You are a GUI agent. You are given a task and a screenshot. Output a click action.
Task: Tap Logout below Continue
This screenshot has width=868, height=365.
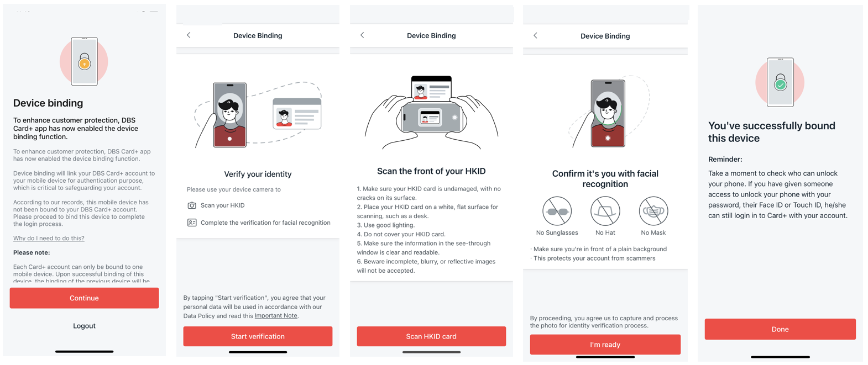84,326
